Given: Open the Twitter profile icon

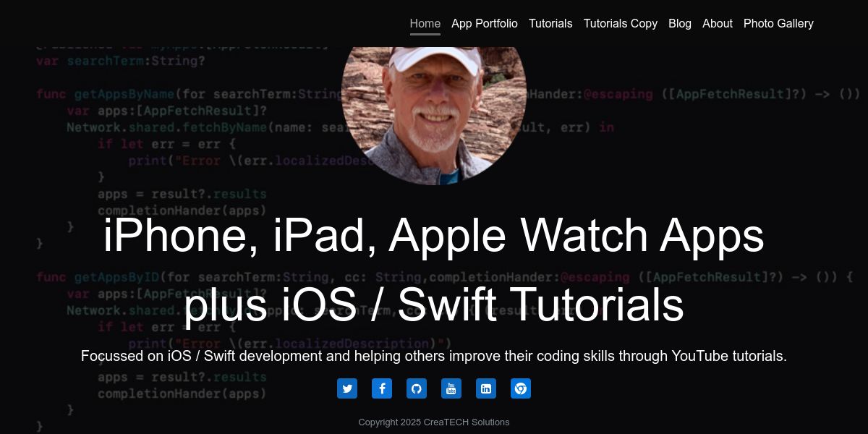Looking at the screenshot, I should pyautogui.click(x=347, y=388).
